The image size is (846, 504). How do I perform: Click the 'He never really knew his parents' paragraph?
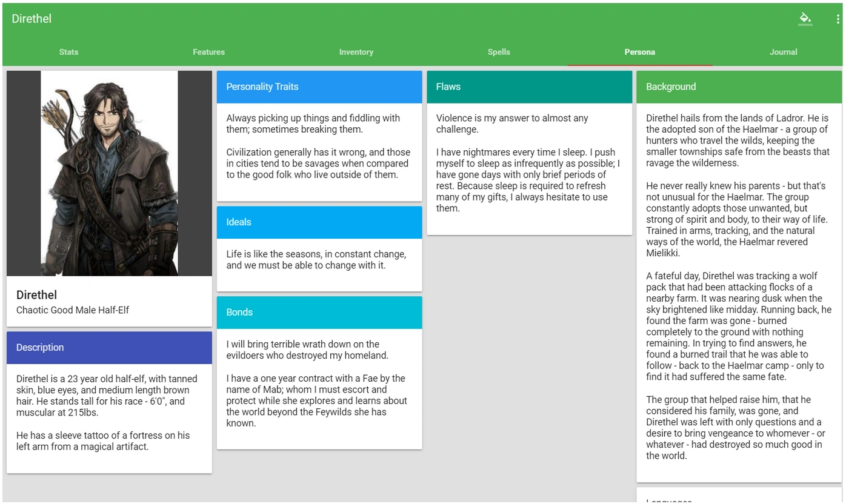(x=737, y=219)
